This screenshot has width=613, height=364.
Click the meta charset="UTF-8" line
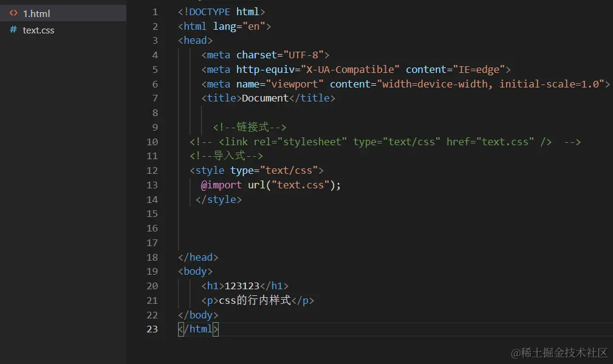265,55
